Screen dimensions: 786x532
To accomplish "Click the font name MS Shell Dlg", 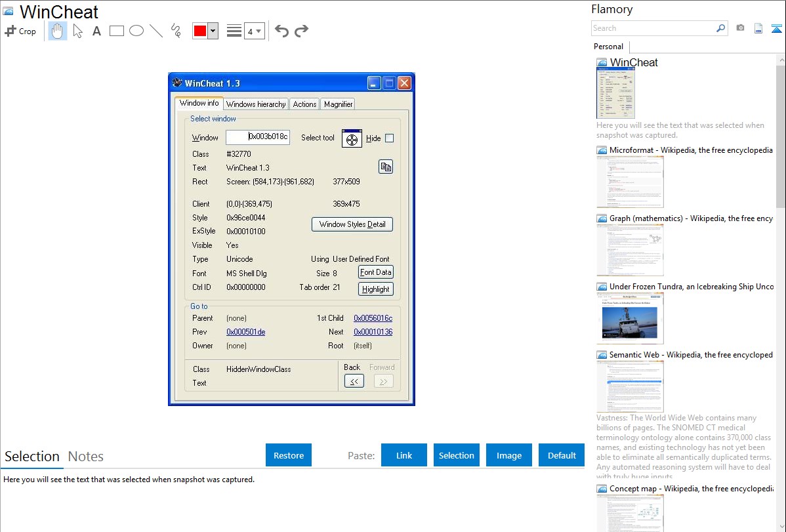I will click(x=247, y=274).
